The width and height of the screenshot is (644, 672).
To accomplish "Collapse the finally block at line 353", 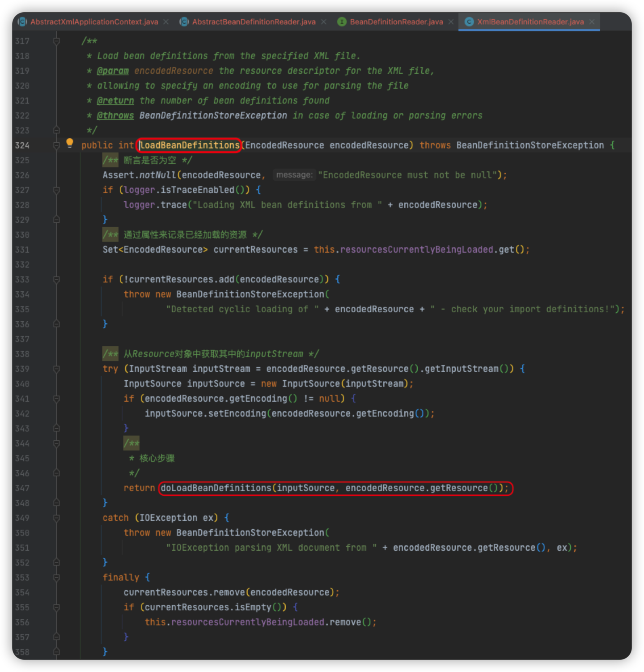I will pyautogui.click(x=56, y=578).
